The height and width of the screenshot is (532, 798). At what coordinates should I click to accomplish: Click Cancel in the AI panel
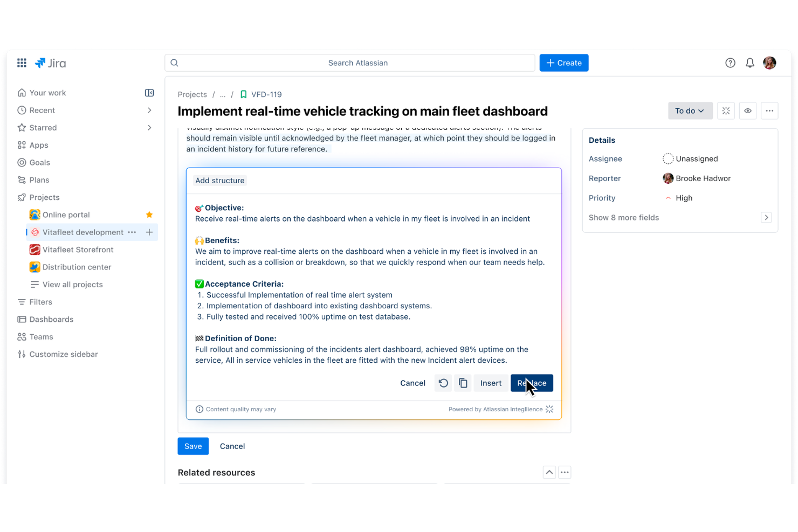pyautogui.click(x=412, y=383)
